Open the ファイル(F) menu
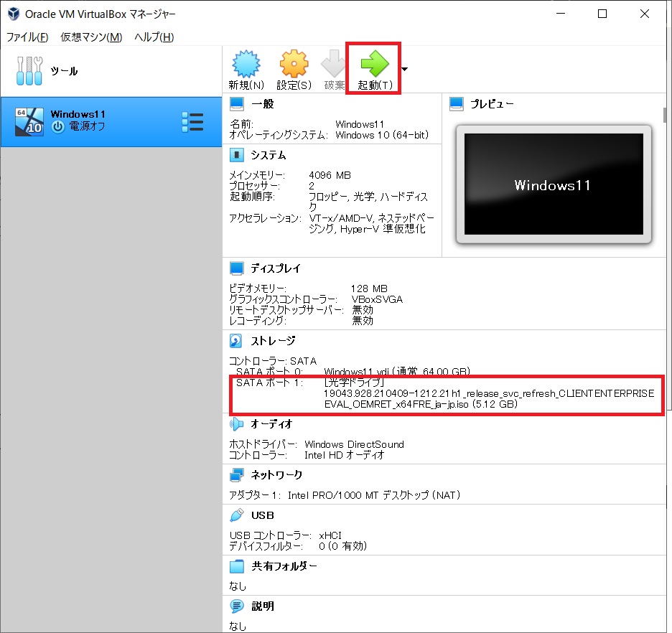 27,37
